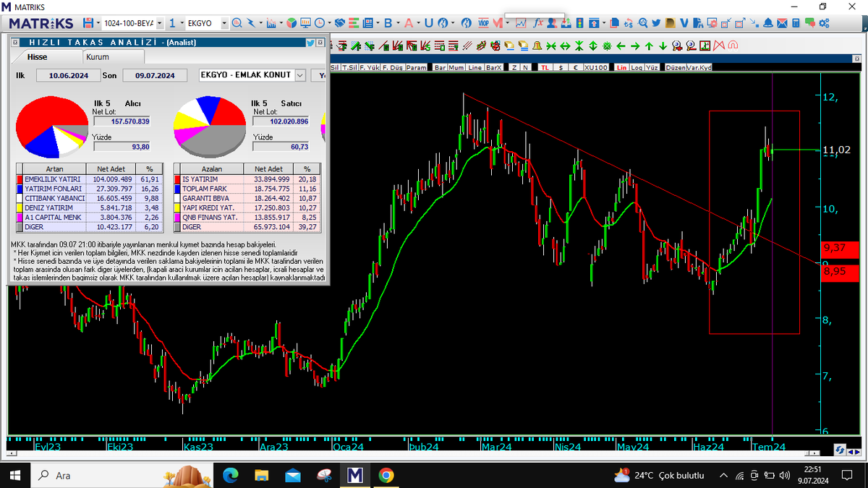Image resolution: width=868 pixels, height=488 pixels.
Task: Open the mail envelope icon in toolbar
Action: point(782,23)
